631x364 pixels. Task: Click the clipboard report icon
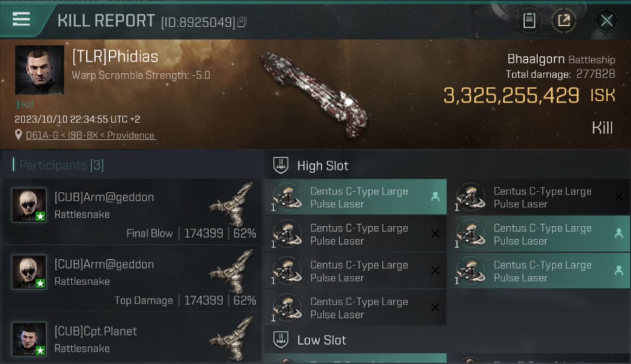(529, 20)
